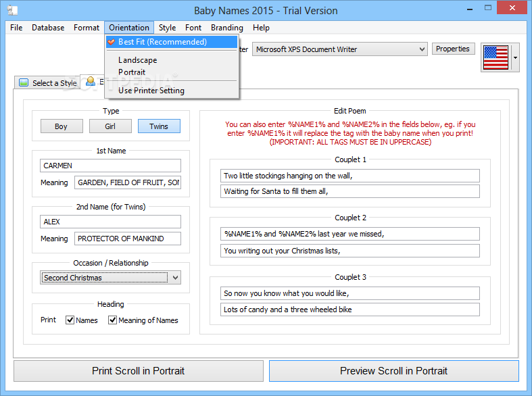Viewport: 532px width, 396px height.
Task: Minimize the Baby Names window
Action: 470,9
